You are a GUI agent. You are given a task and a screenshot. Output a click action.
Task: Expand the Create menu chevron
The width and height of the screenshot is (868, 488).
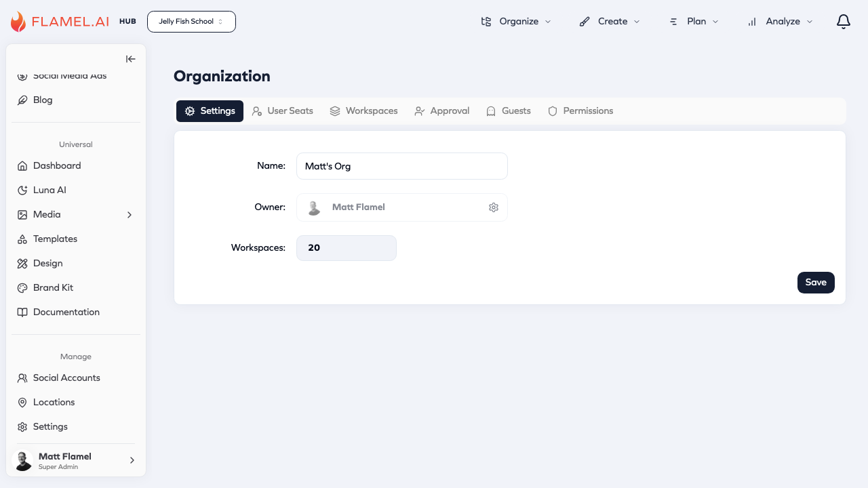[637, 22]
